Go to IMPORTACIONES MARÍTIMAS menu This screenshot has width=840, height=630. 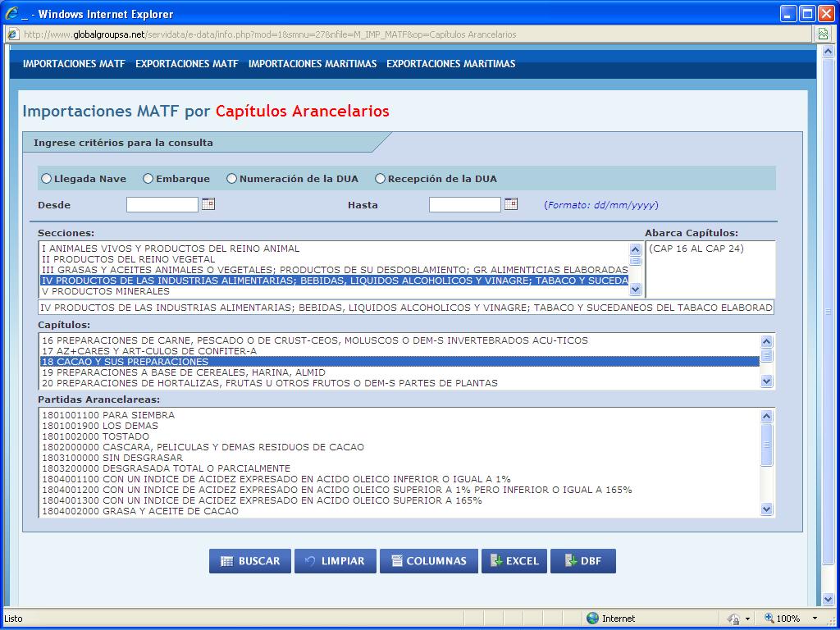point(313,64)
